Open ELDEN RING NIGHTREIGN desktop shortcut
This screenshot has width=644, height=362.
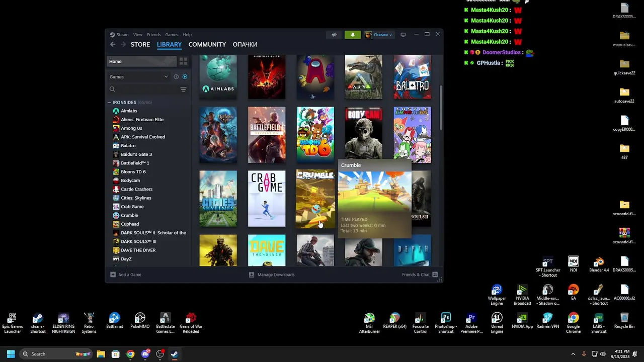pyautogui.click(x=63, y=323)
